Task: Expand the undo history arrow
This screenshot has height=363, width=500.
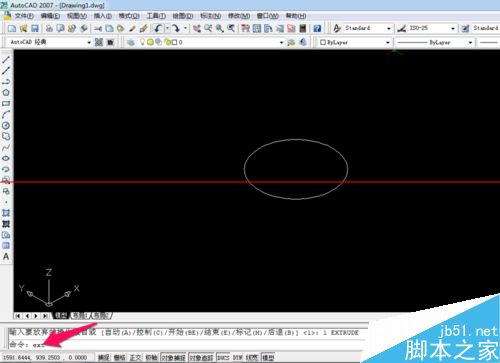Action: 167,28
